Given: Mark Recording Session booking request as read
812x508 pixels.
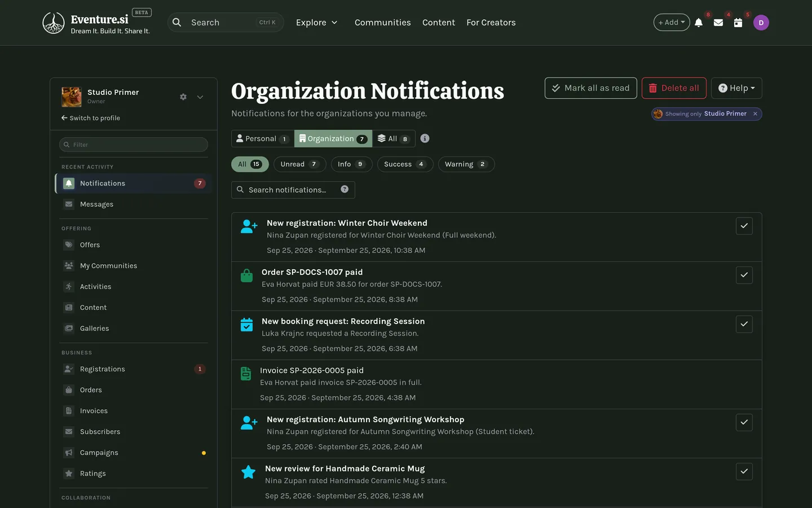Looking at the screenshot, I should pyautogui.click(x=744, y=324).
